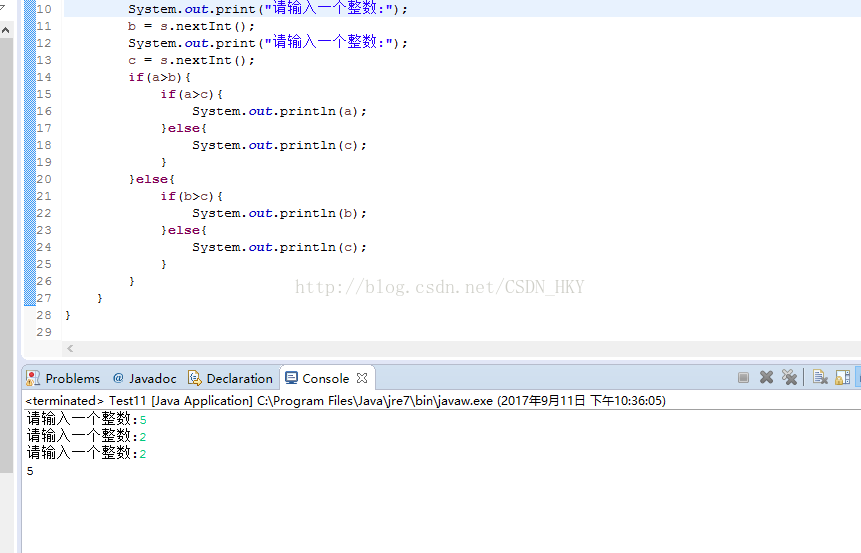Place cursor on 'if(a>b){' line

[x=159, y=77]
